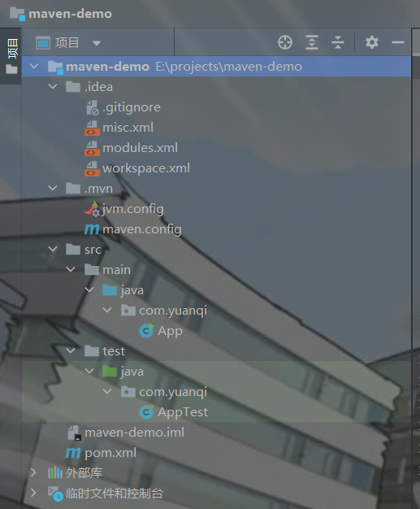
Task: Click the green java test folder icon
Action: coord(110,371)
